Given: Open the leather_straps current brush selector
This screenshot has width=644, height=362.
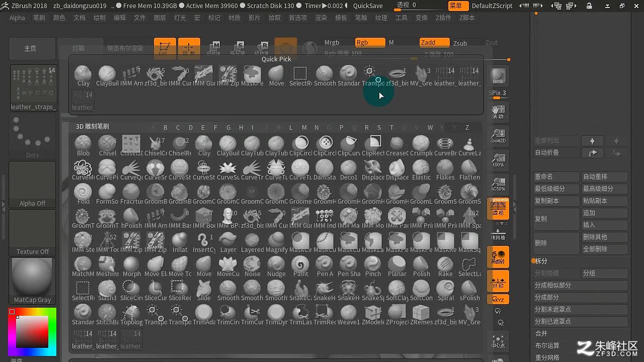Looking at the screenshot, I should 33,88.
